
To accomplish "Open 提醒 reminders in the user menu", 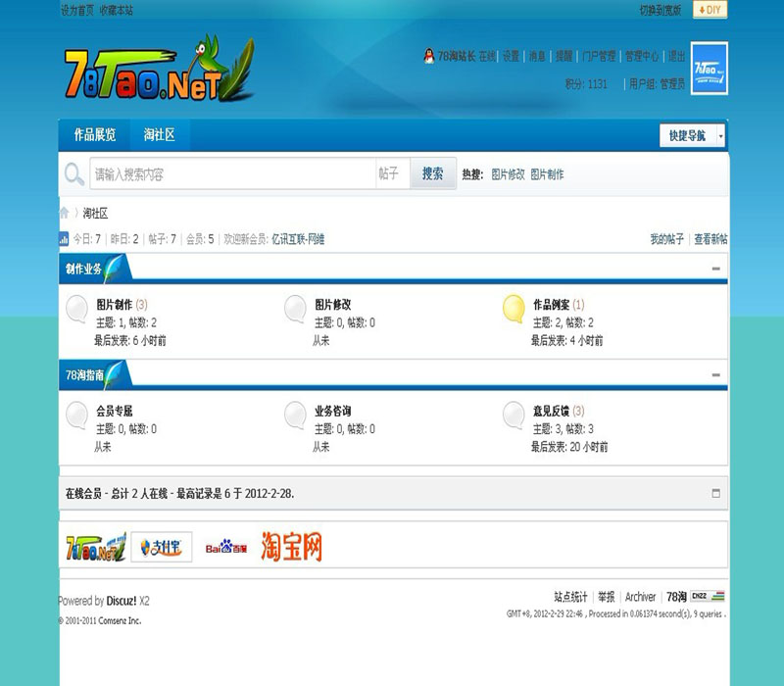I will point(564,56).
